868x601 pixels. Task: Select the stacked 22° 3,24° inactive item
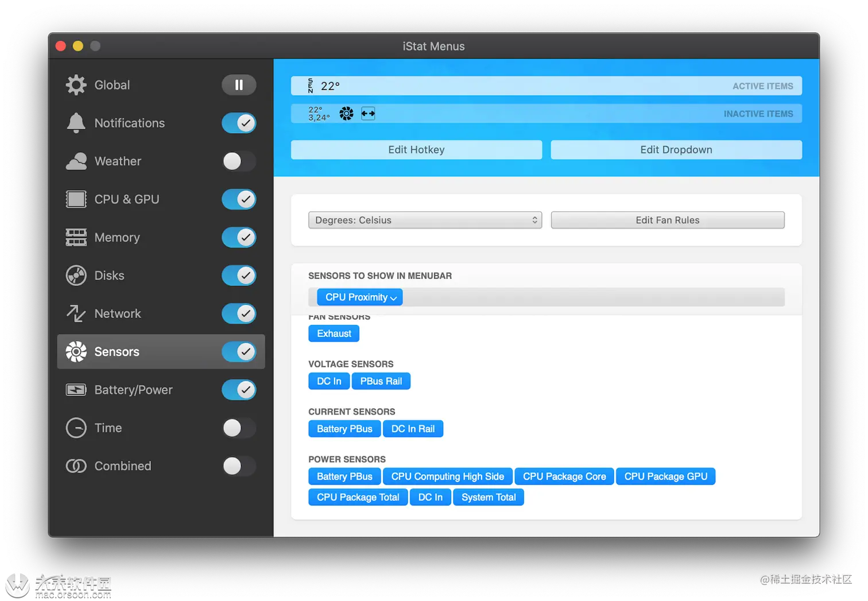coord(319,114)
